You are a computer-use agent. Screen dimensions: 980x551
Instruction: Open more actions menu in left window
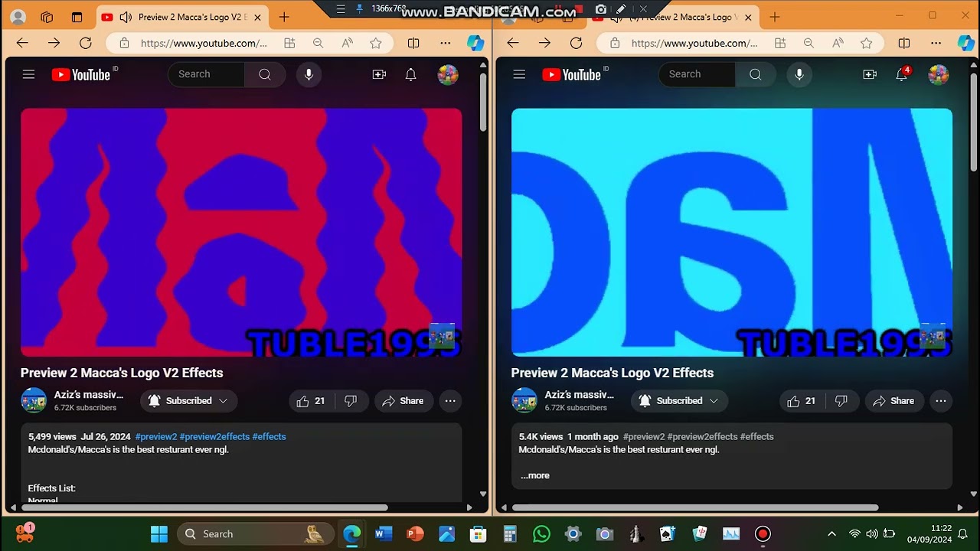coord(450,401)
